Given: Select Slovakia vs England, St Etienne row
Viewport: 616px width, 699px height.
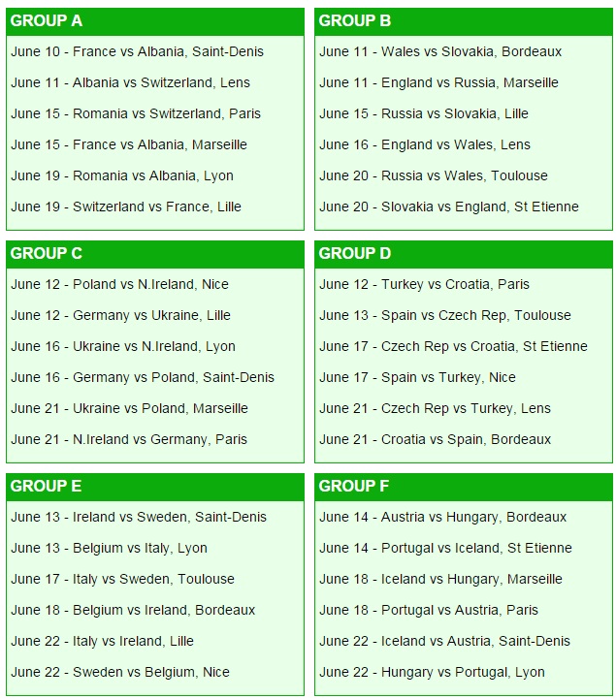Looking at the screenshot, I should [449, 207].
